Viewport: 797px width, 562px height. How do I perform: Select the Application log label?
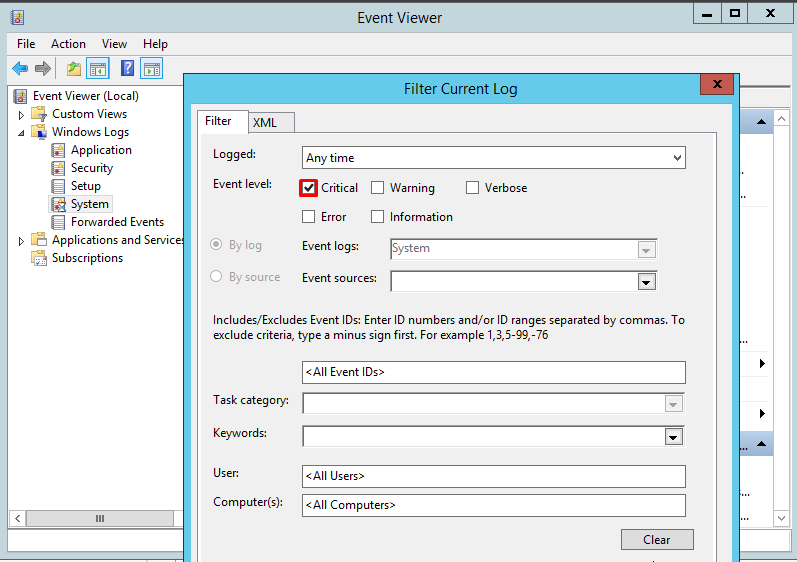click(101, 150)
